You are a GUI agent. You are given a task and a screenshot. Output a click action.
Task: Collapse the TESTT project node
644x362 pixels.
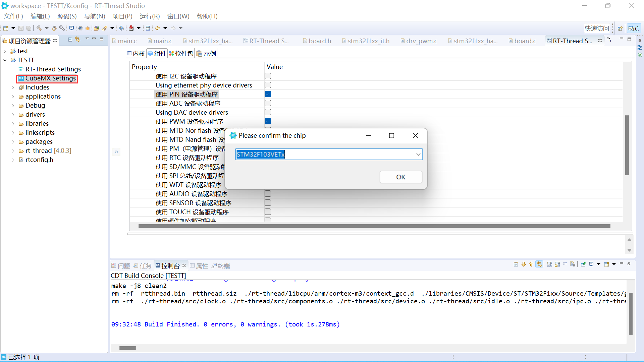tap(5, 60)
